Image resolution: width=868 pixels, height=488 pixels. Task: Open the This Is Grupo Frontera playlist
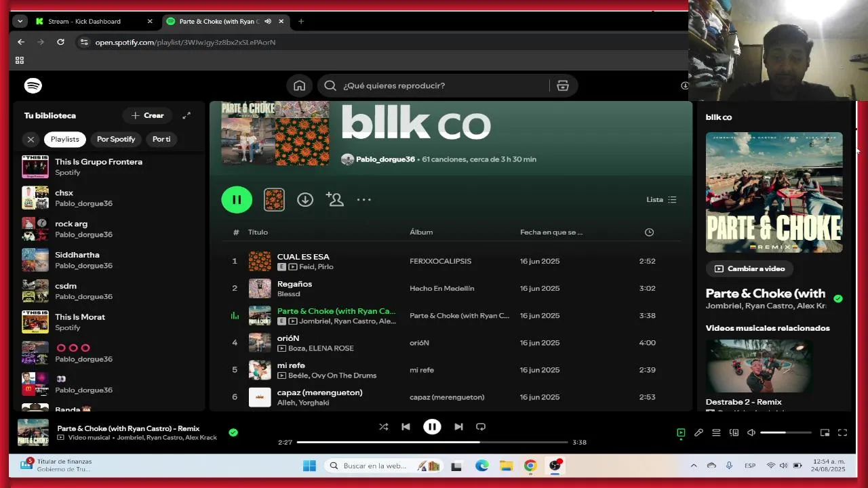108,167
